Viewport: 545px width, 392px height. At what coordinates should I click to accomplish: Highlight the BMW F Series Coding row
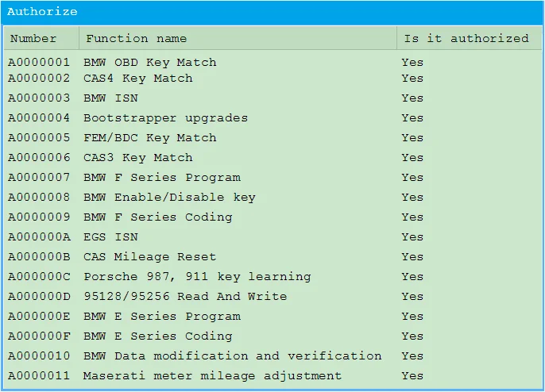pyautogui.click(x=157, y=217)
